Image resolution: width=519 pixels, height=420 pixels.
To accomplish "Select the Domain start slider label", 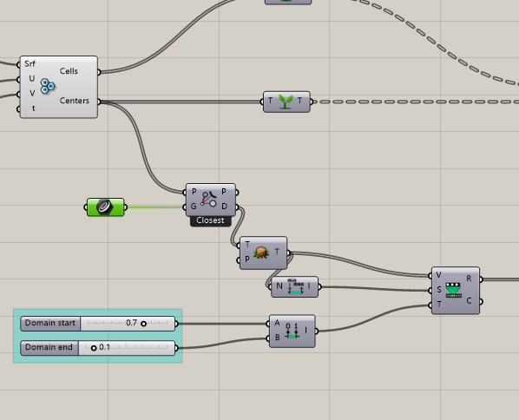I will coord(50,323).
